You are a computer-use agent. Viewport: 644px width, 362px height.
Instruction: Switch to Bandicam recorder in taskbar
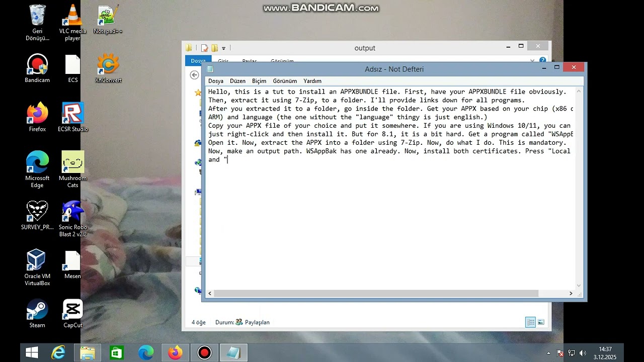coord(204,353)
